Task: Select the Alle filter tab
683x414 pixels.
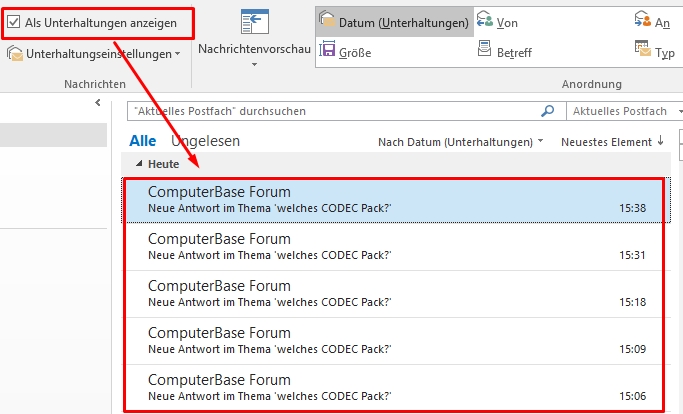Action: point(142,141)
